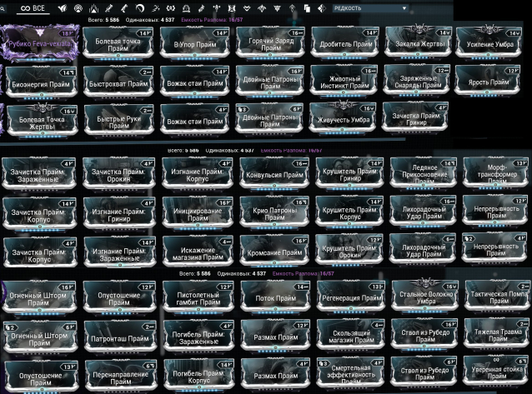Select the ВСЕ (all mods) filter tab
The width and height of the screenshot is (532, 394).
click(33, 8)
